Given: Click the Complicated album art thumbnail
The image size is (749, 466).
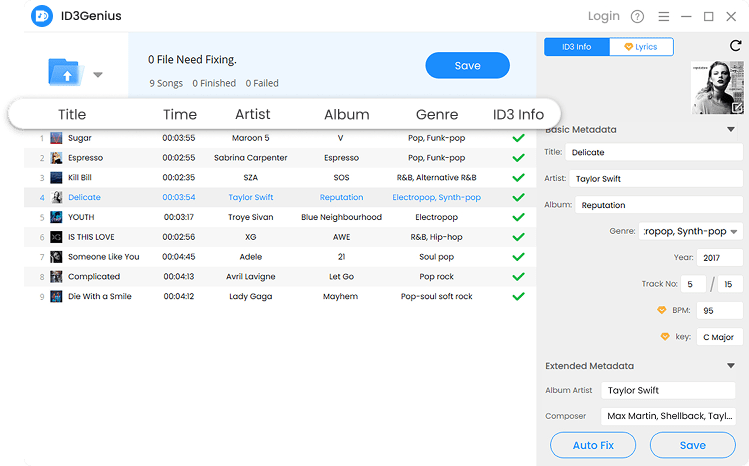Looking at the screenshot, I should pos(56,276).
